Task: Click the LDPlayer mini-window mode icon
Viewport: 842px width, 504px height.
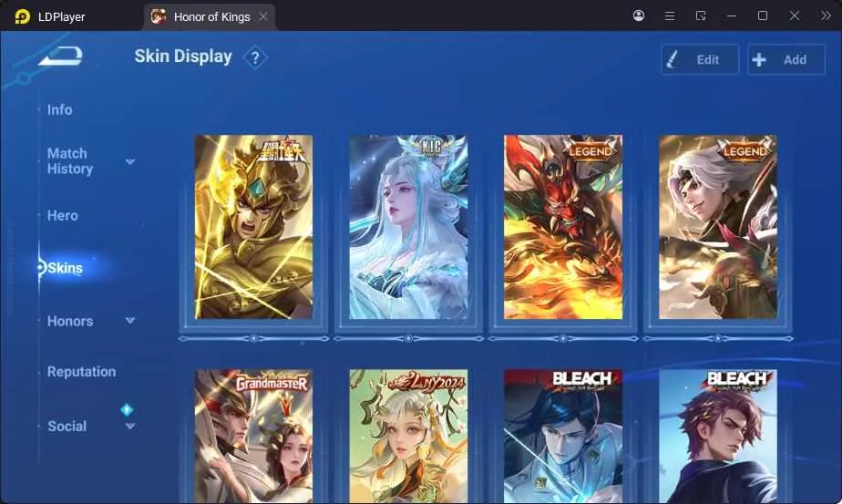Action: tap(700, 16)
